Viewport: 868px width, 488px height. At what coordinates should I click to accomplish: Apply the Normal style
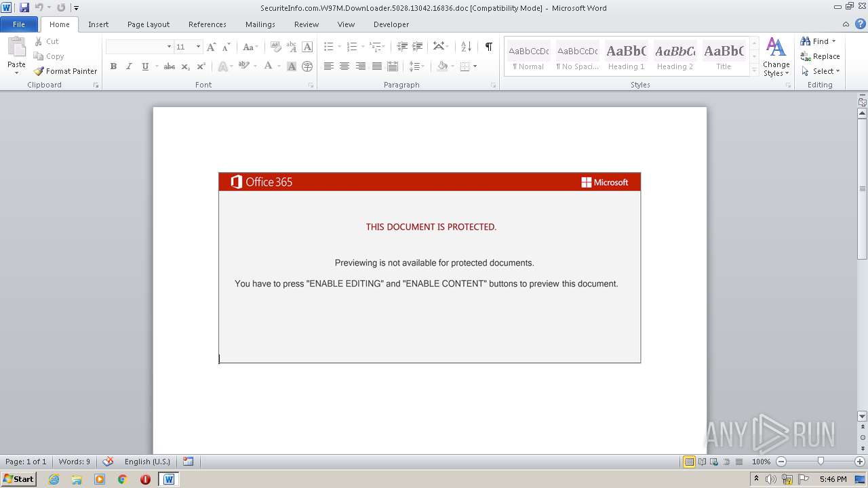tap(529, 56)
